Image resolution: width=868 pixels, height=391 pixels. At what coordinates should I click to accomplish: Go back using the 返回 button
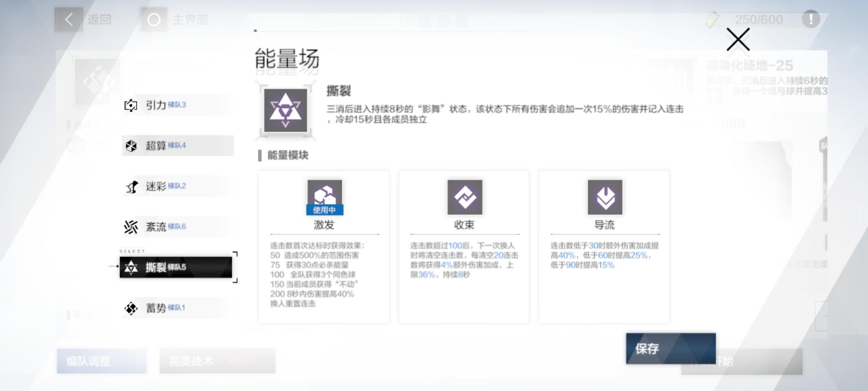(83, 20)
